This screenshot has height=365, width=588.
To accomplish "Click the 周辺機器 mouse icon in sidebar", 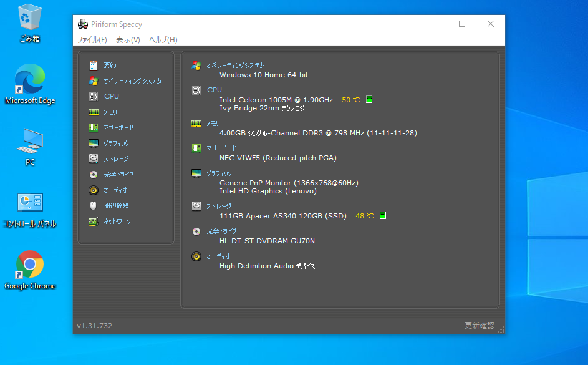I will [94, 205].
